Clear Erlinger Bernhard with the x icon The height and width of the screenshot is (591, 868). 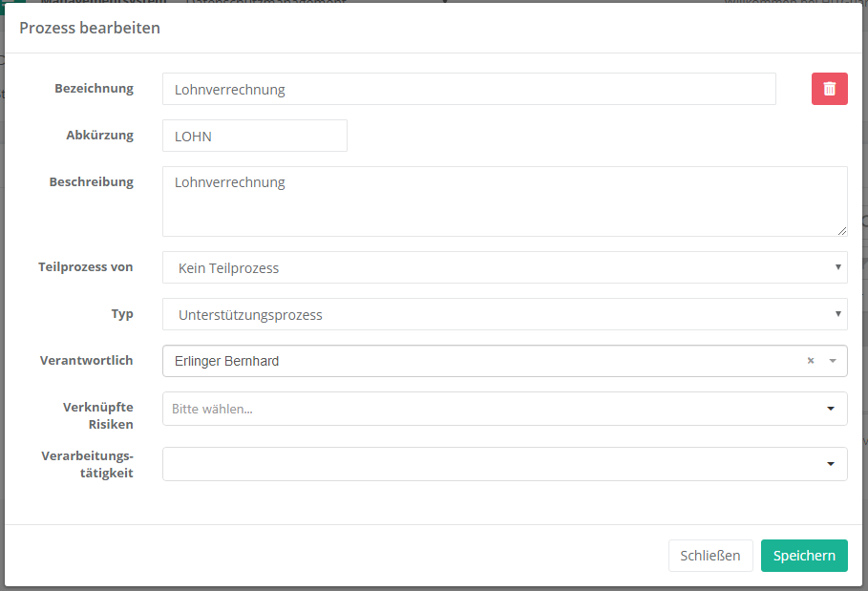811,361
